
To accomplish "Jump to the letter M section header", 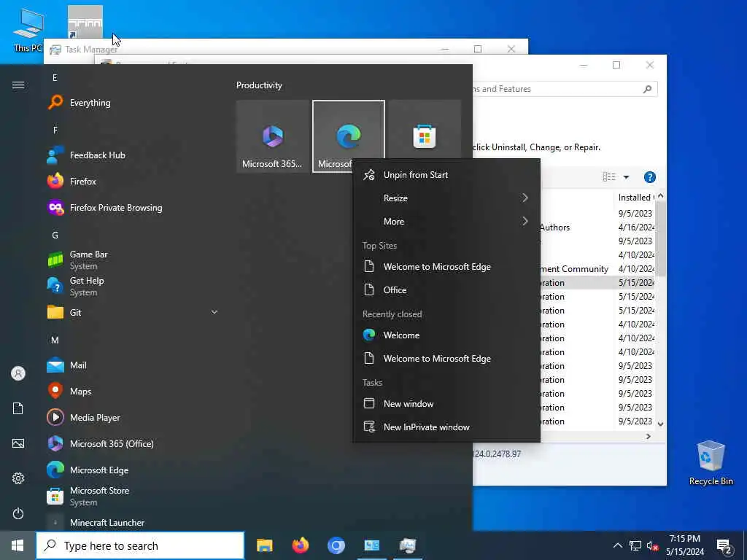I will (x=55, y=340).
